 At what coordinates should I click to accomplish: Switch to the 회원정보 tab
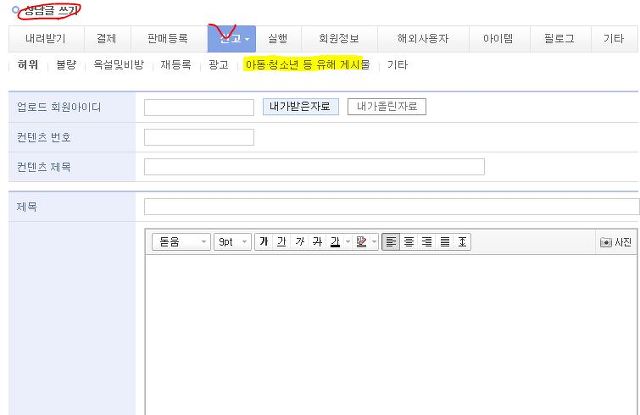pos(339,39)
